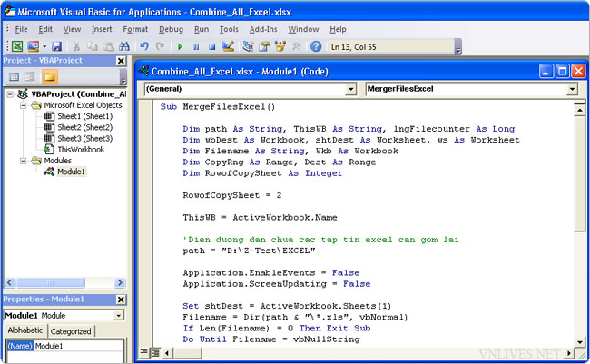
Task: Select Module1 in the project tree
Action: click(71, 172)
